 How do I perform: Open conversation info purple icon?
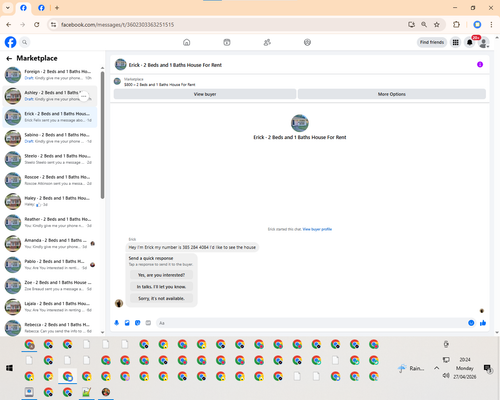tap(480, 65)
